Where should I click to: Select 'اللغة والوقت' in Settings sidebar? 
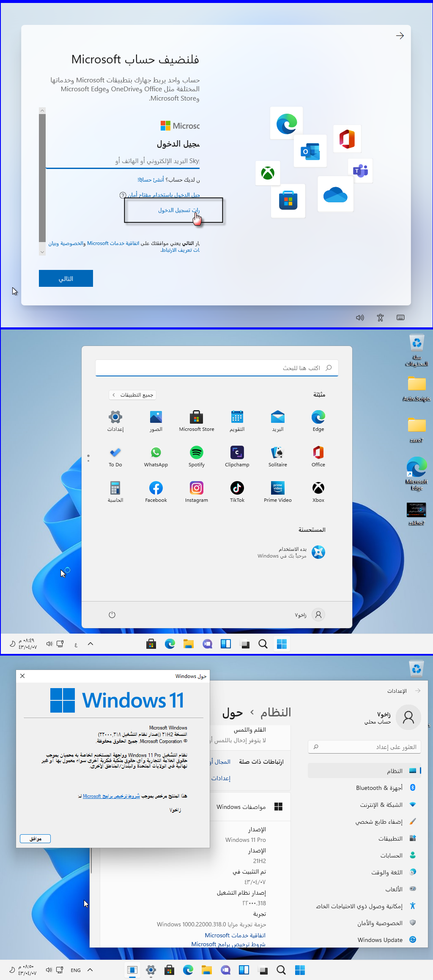pyautogui.click(x=364, y=872)
